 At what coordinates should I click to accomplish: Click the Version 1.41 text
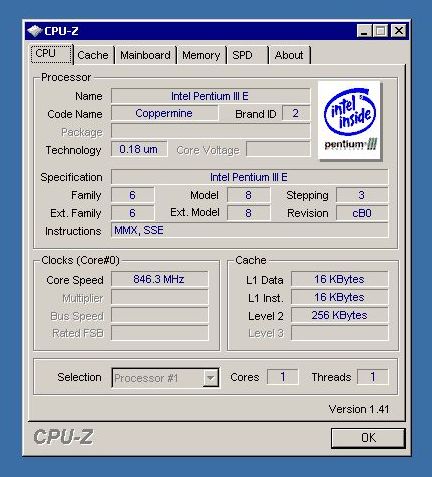click(359, 409)
